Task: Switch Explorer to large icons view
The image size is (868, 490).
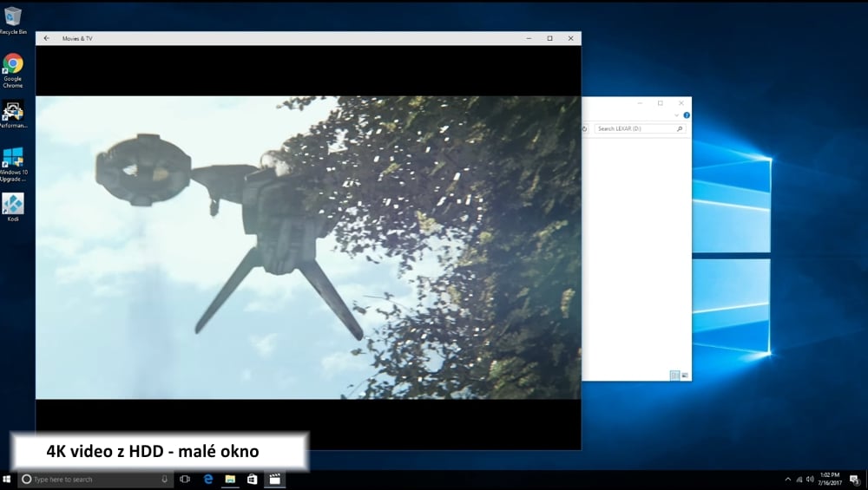Action: click(685, 376)
